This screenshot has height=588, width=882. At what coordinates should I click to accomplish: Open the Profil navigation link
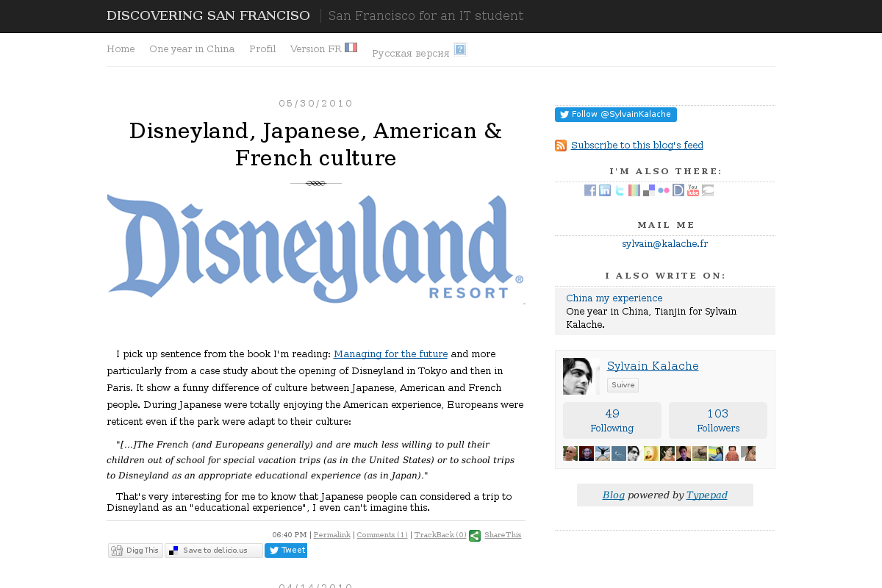point(262,49)
